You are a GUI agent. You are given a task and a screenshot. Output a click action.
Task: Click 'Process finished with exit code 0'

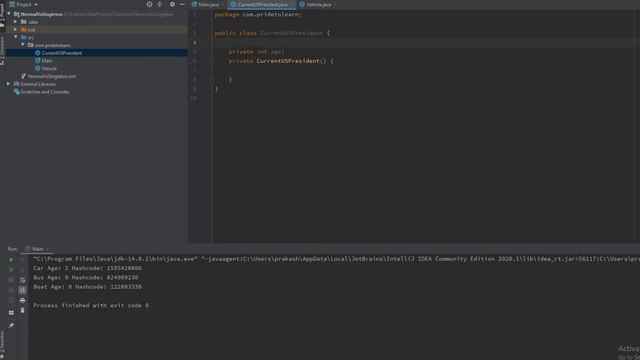[x=91, y=305]
